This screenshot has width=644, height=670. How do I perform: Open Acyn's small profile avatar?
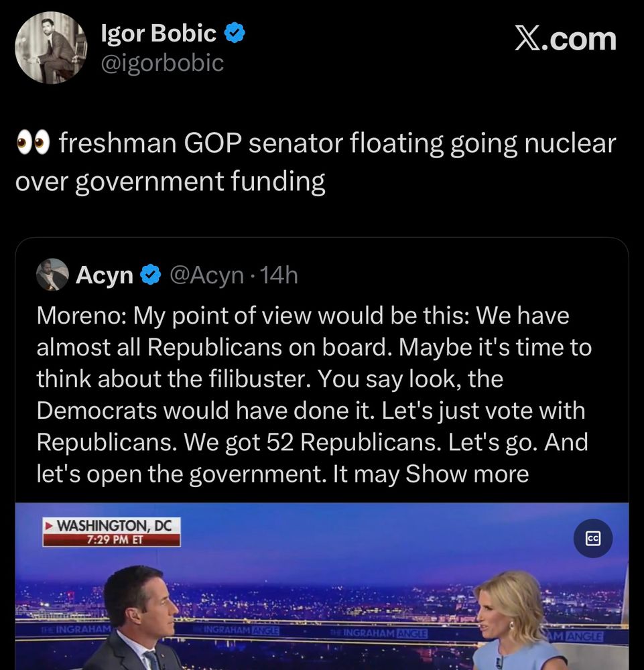(52, 275)
